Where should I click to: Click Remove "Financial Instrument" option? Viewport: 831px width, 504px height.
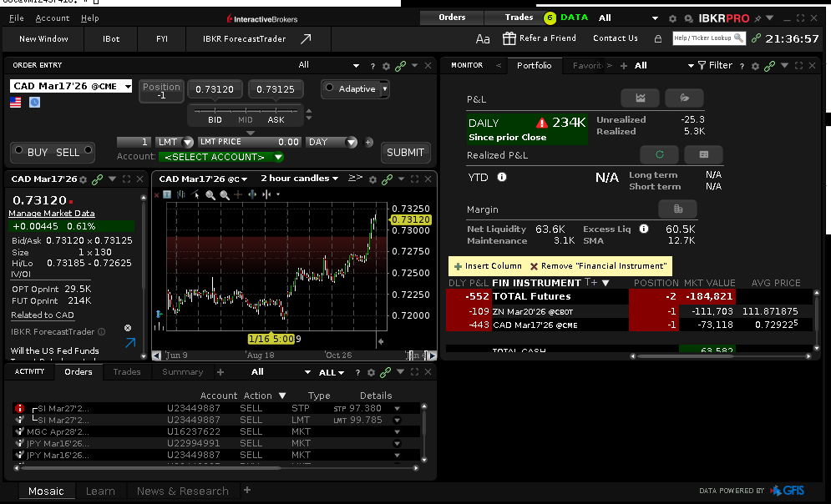point(598,266)
